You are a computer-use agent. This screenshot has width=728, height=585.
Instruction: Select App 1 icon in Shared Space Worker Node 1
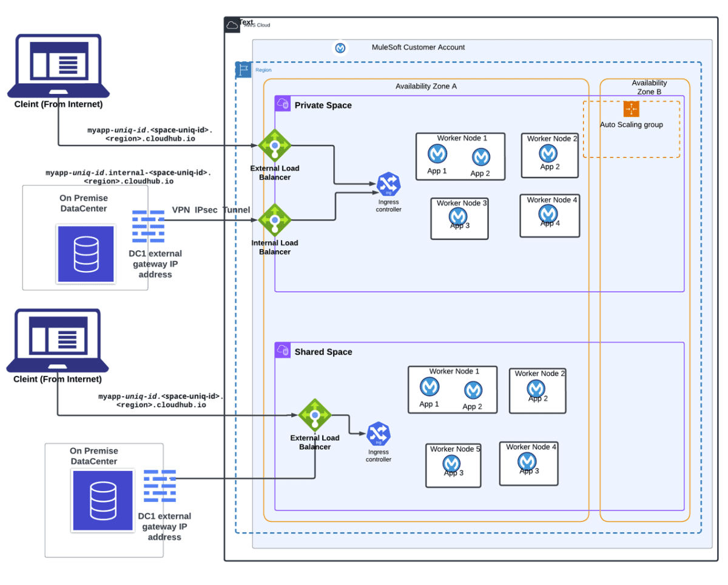coord(430,387)
